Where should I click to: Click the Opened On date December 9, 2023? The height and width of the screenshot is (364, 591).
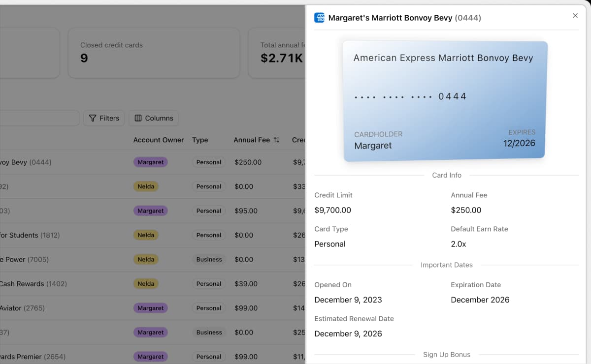click(x=348, y=300)
